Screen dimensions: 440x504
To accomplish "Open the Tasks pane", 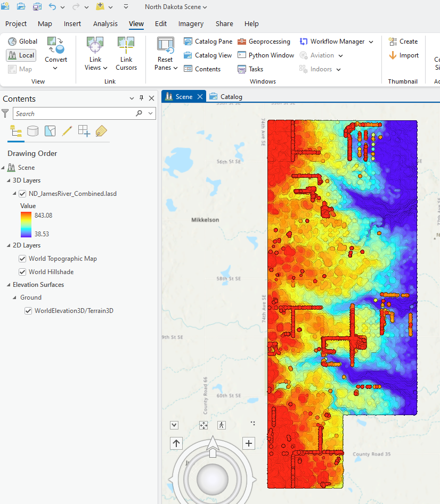I will pos(250,69).
